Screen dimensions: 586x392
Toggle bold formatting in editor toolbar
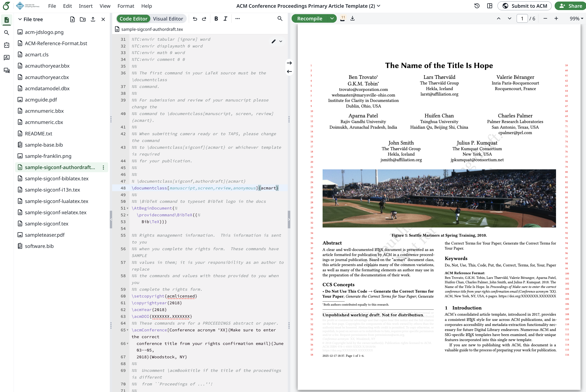tap(216, 19)
